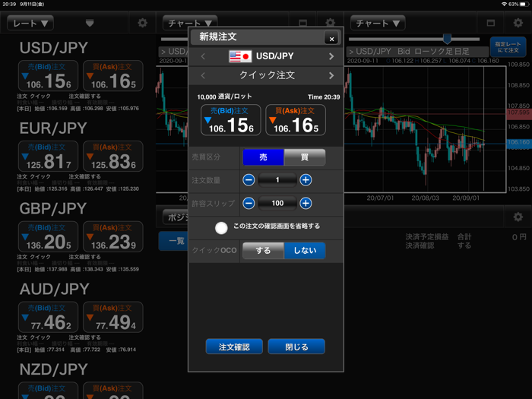Adjust the chart slider above the chart
The width and height of the screenshot is (532, 399).
point(447,39)
